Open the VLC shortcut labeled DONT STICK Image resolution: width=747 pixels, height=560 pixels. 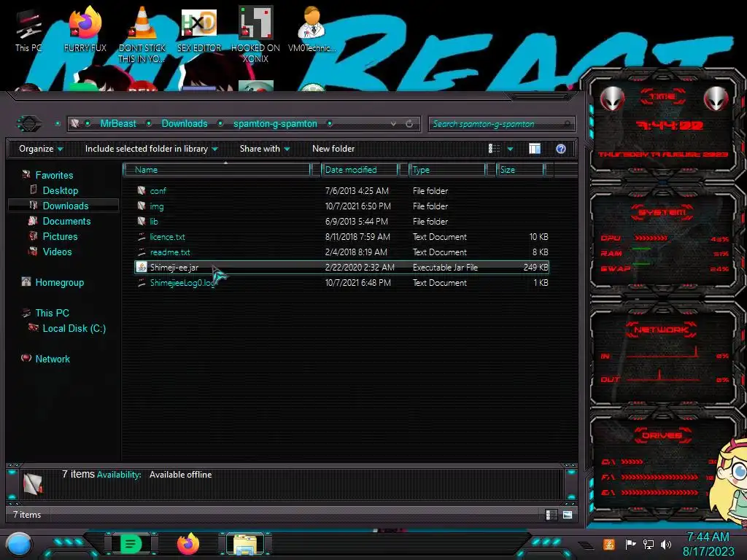(142, 34)
